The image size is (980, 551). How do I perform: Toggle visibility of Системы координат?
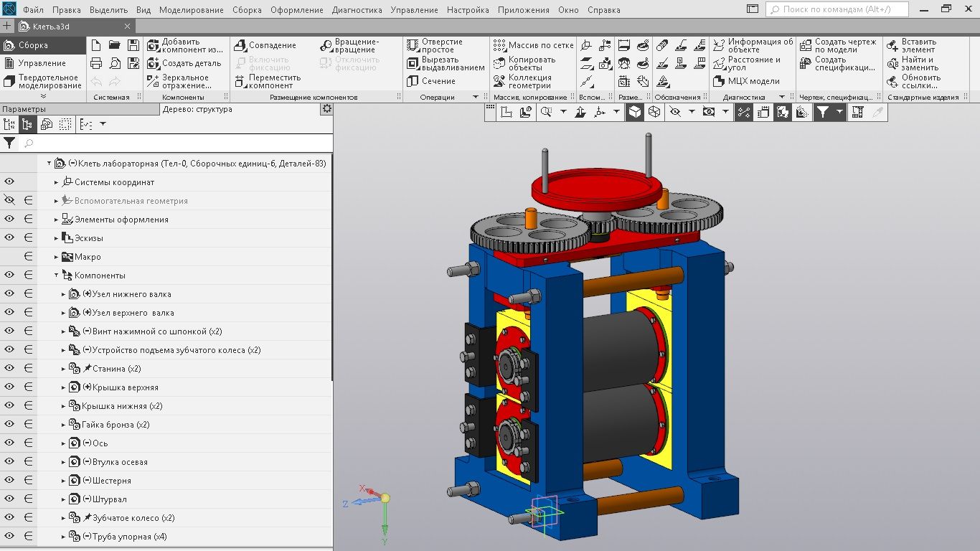tap(9, 182)
